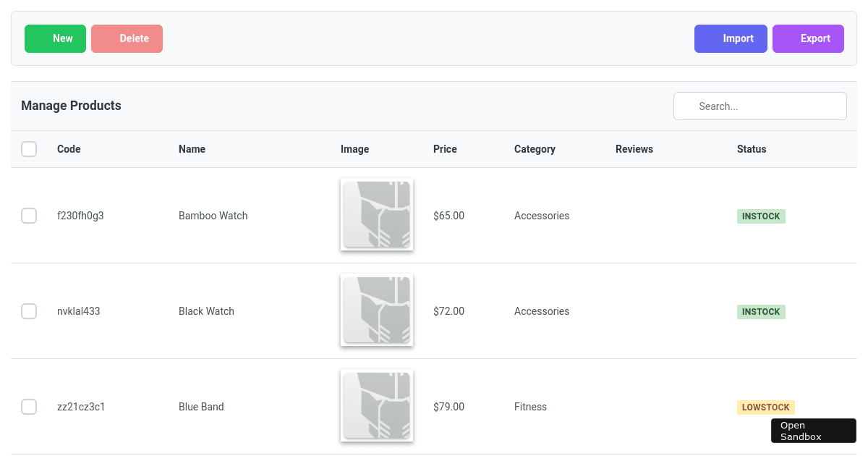Image resolution: width=868 pixels, height=456 pixels.
Task: Tick the Blue Band row checkbox
Action: tap(29, 407)
